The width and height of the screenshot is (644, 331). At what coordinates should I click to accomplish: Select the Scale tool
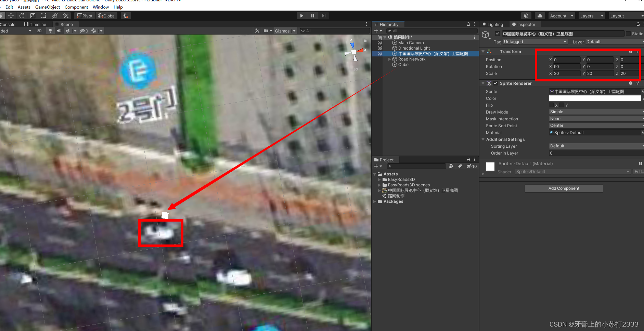tap(33, 16)
